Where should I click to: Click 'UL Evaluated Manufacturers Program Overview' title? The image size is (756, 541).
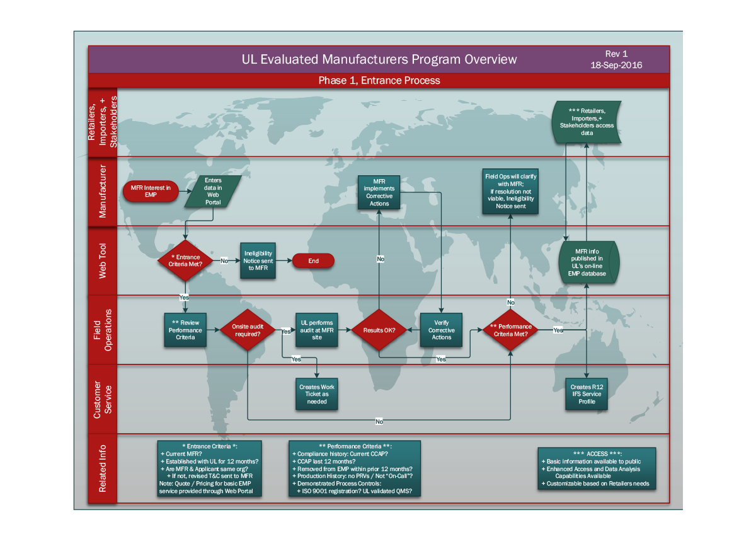pyautogui.click(x=379, y=59)
